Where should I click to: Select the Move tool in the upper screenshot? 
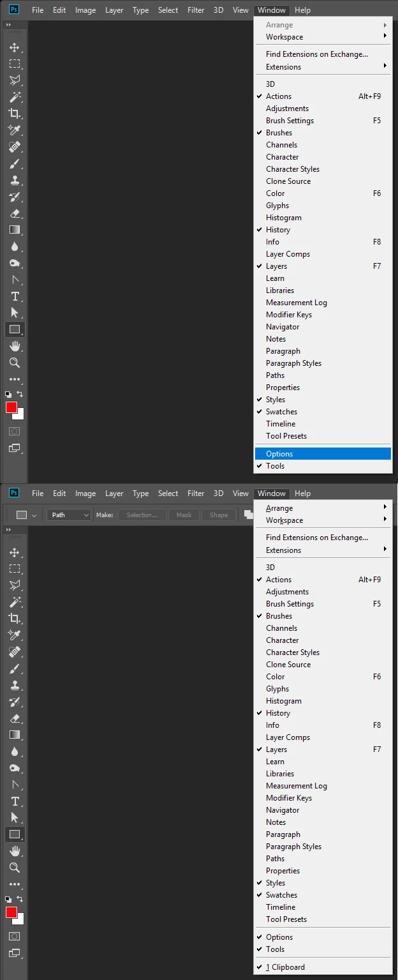14,48
